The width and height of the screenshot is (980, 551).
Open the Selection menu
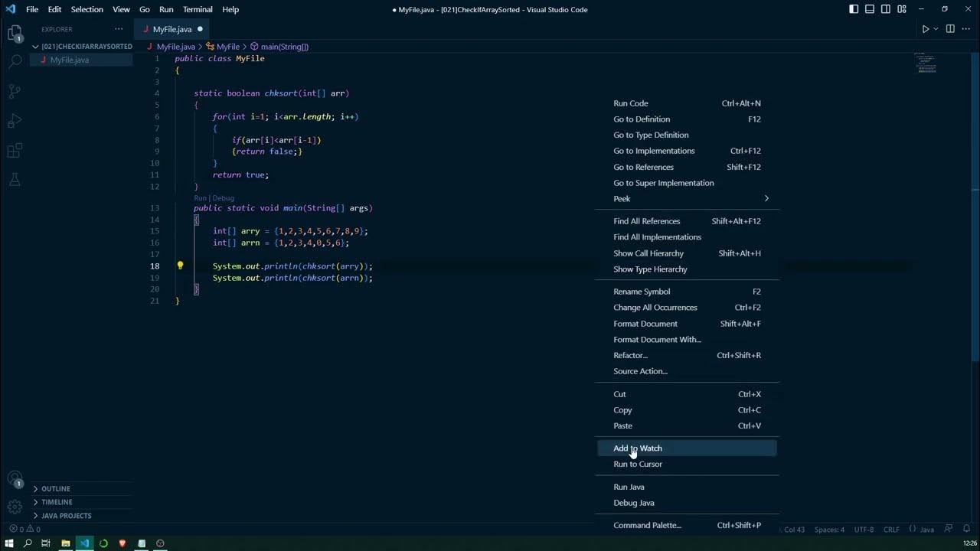click(87, 9)
